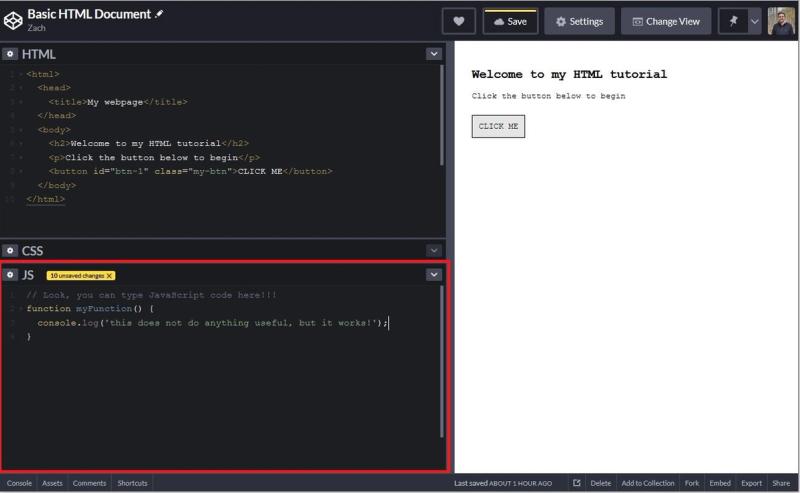Screen dimensions: 800x493
Task: Dismiss the 10 unsaved changes badge
Action: point(109,276)
